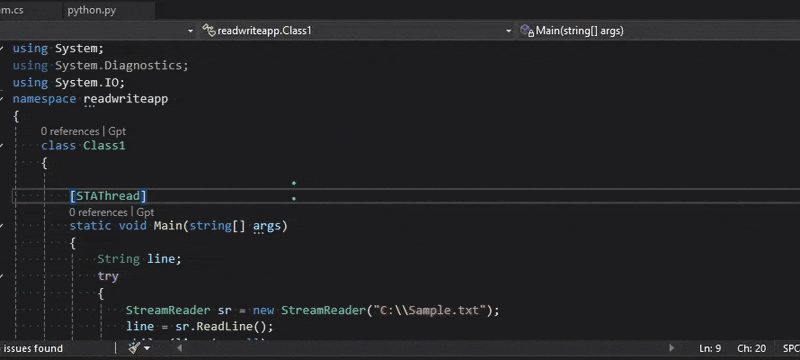The image size is (800, 360).
Task: Click 'Gpt' CodeLens above static void Main
Action: (145, 212)
